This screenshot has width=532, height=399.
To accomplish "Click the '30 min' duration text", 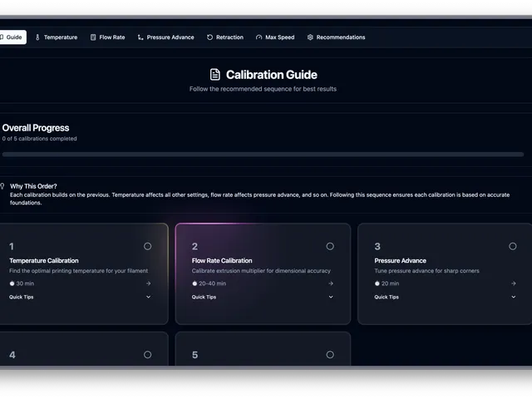I will [25, 283].
